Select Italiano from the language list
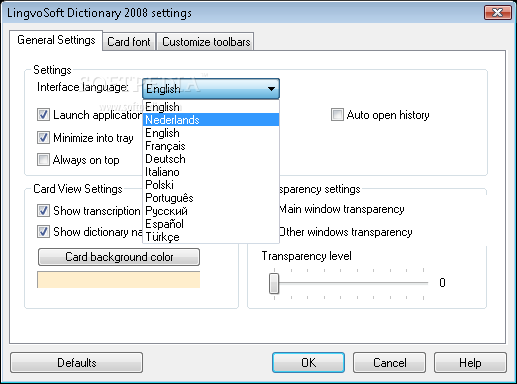The height and width of the screenshot is (384, 517). (x=211, y=172)
